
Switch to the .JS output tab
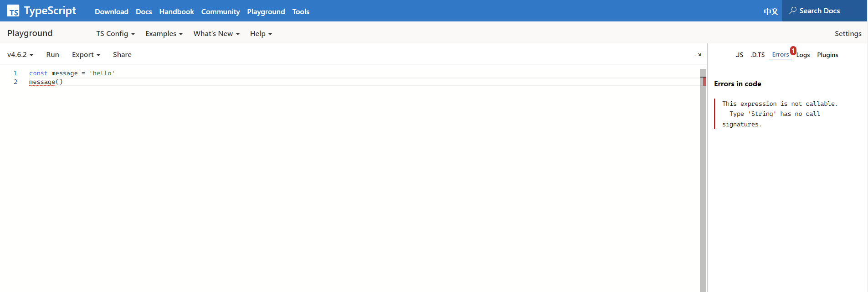(739, 55)
